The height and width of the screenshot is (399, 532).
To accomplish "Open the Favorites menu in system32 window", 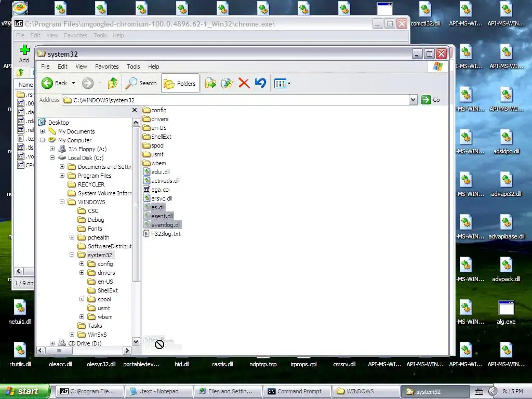I will [x=107, y=66].
